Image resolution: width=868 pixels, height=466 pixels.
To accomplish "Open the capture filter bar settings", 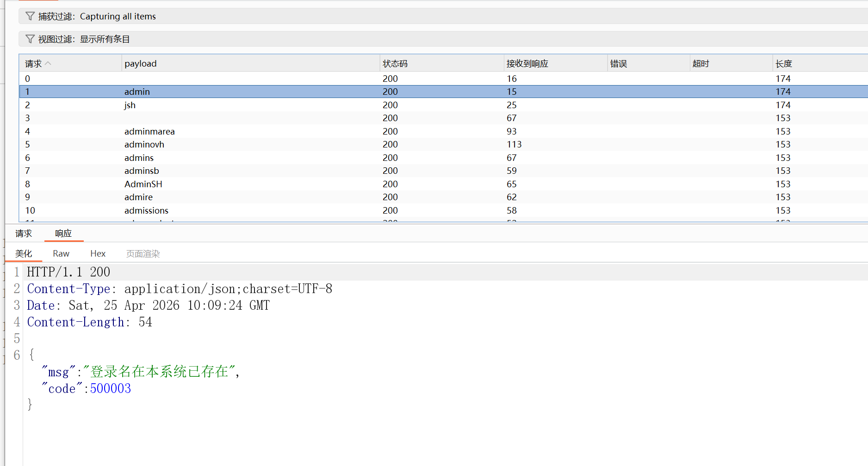I will [x=443, y=16].
